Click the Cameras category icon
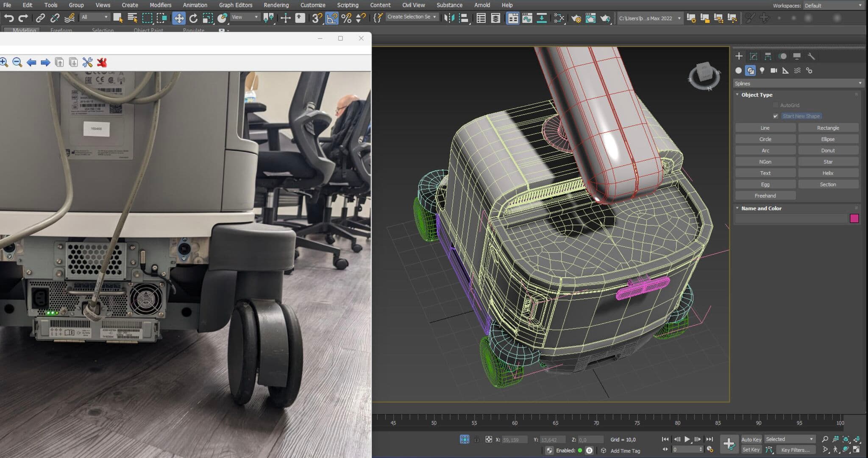This screenshot has height=458, width=868. pos(774,70)
